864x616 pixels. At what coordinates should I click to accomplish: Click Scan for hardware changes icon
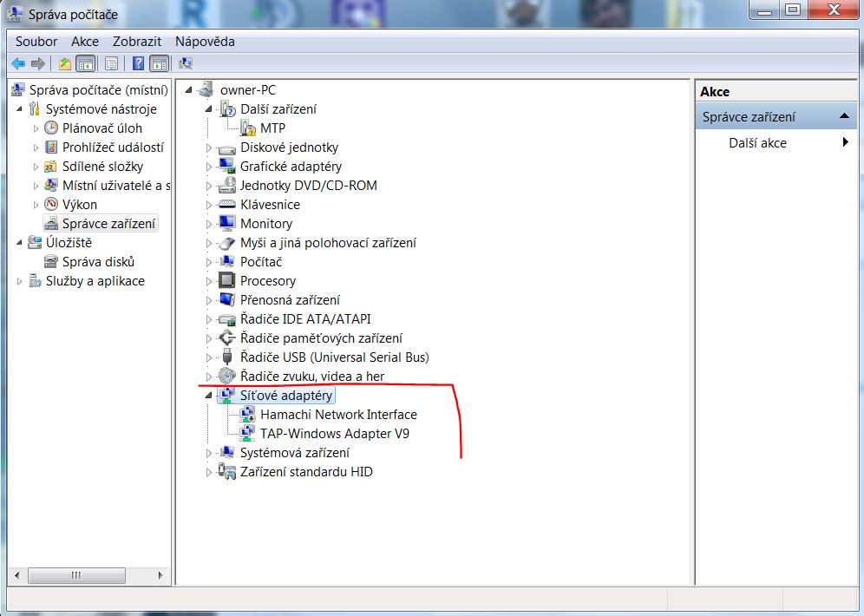tap(185, 63)
